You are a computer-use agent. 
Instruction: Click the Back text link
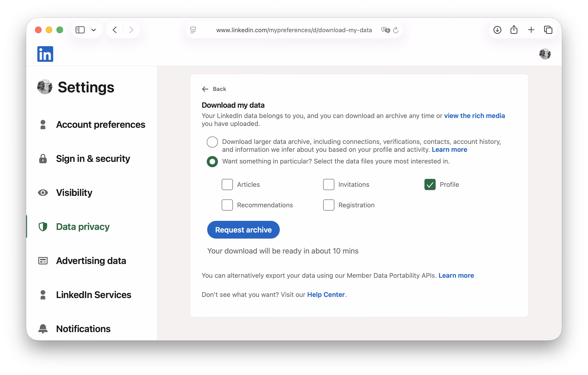pos(219,89)
